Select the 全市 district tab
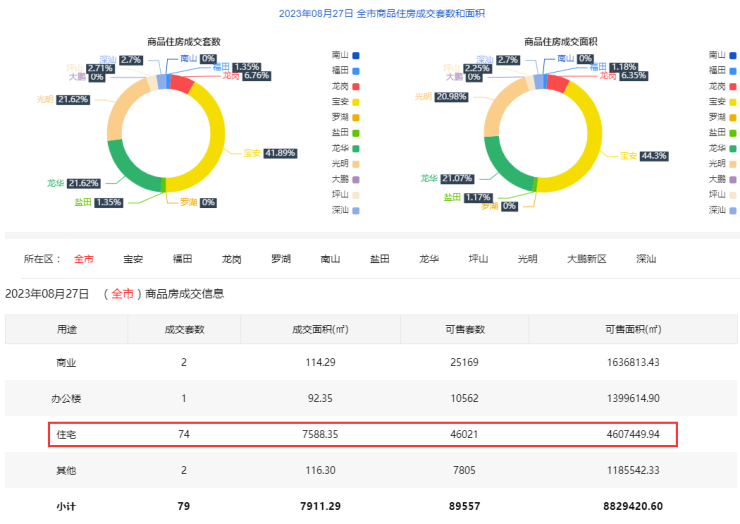The width and height of the screenshot is (740, 524). pos(84,259)
